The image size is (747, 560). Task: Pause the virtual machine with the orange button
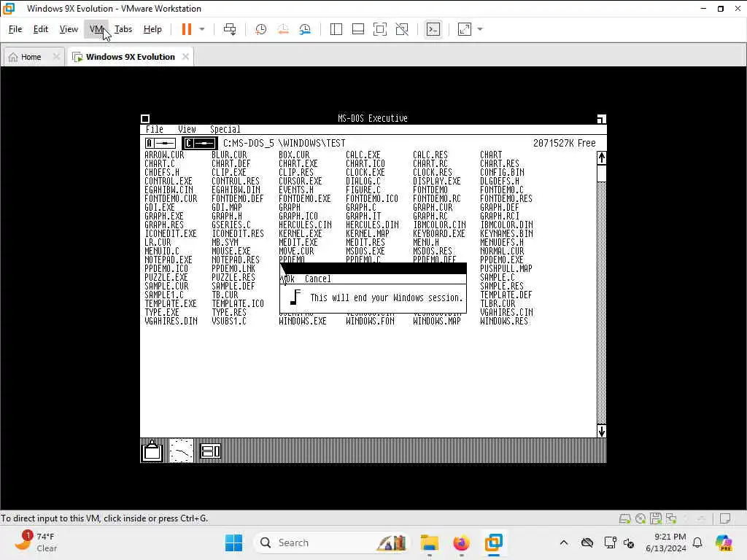pos(186,29)
